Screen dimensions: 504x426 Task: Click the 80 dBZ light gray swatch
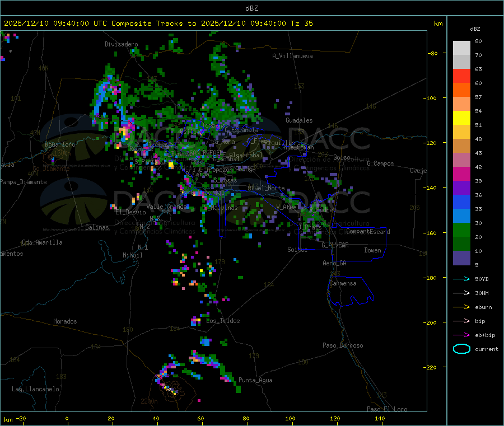[x=461, y=48]
